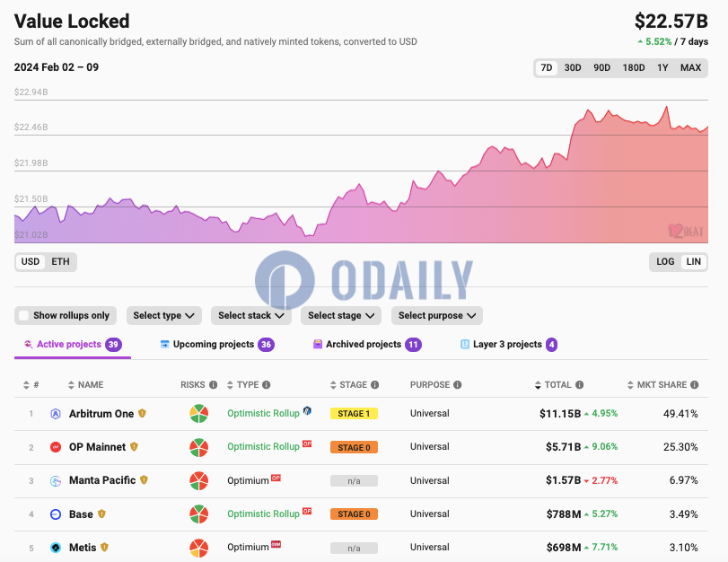This screenshot has width=728, height=562.
Task: Open the risk pie chart for OP Mainnet
Action: click(198, 447)
